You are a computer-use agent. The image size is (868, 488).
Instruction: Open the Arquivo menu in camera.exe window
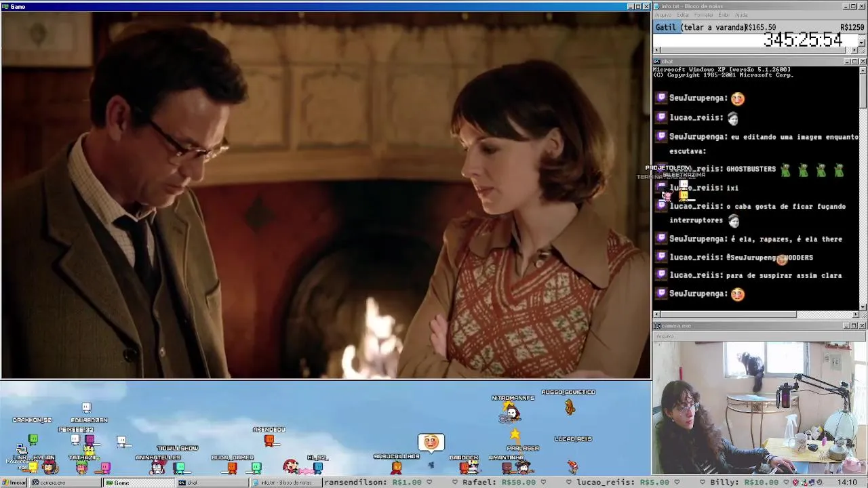[x=665, y=336]
